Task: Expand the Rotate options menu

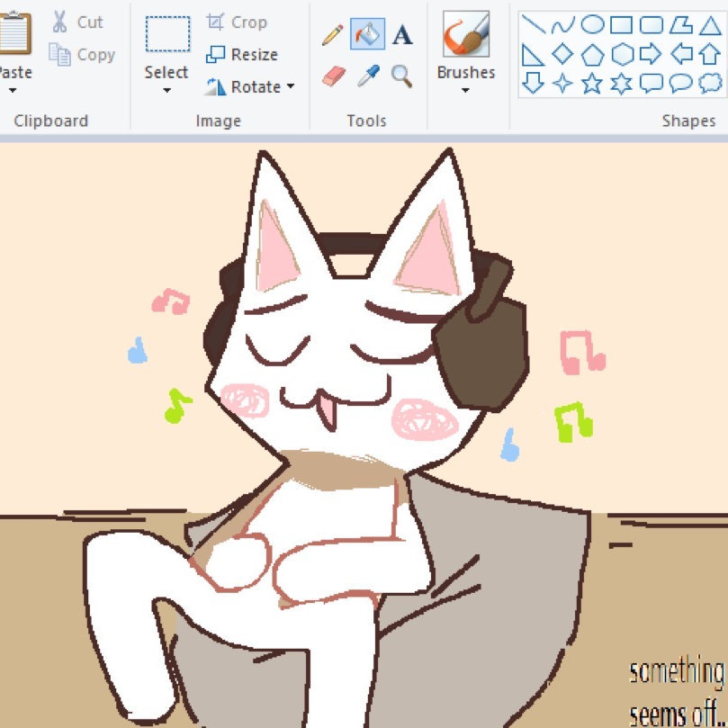Action: coord(291,87)
